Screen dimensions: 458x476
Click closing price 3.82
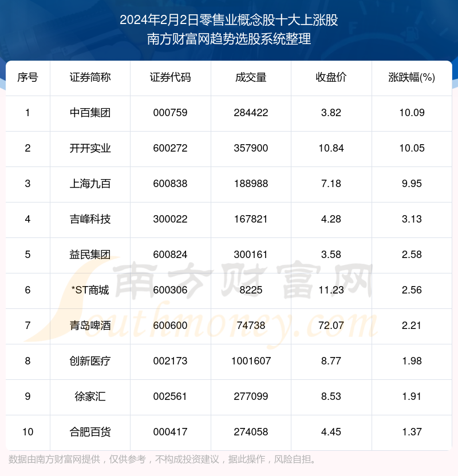(x=331, y=113)
